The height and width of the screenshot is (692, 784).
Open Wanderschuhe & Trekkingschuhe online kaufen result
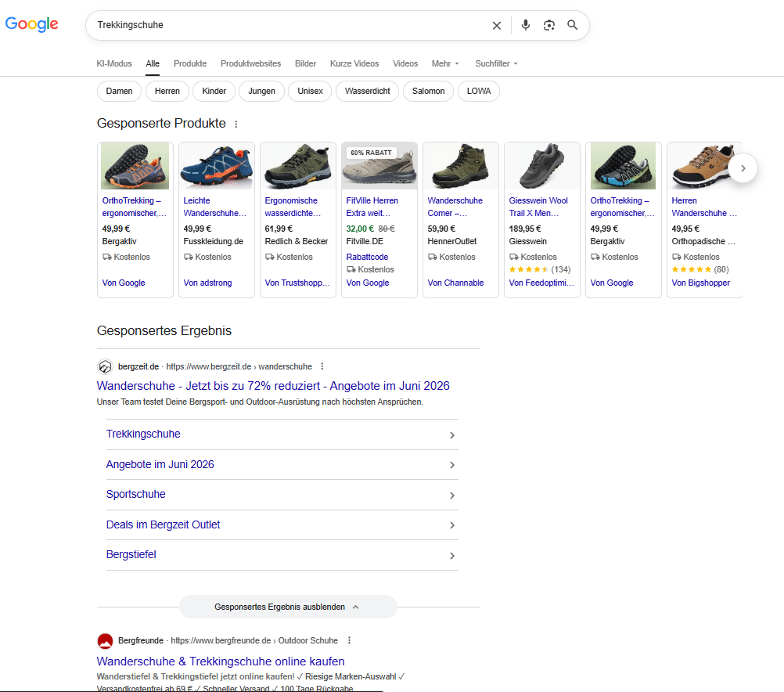(221, 661)
